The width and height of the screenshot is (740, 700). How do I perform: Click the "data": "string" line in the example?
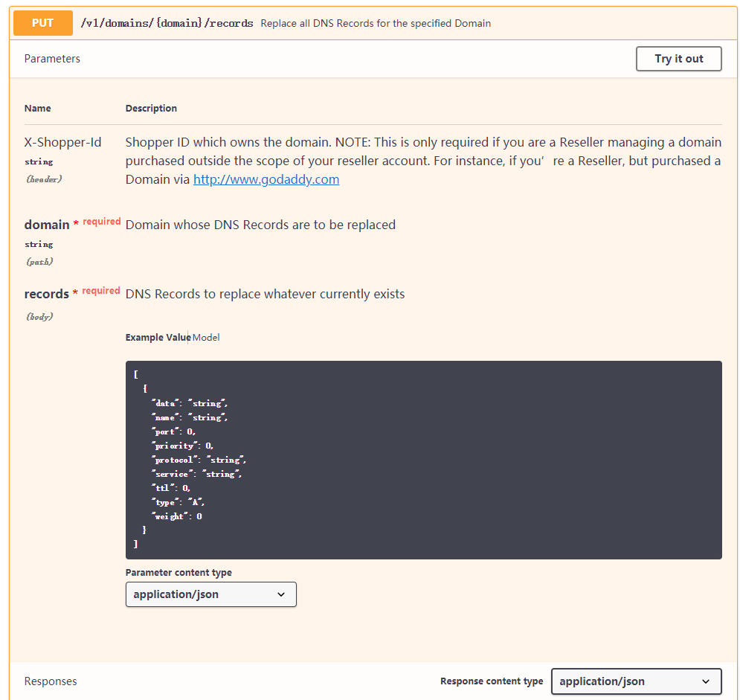point(189,403)
